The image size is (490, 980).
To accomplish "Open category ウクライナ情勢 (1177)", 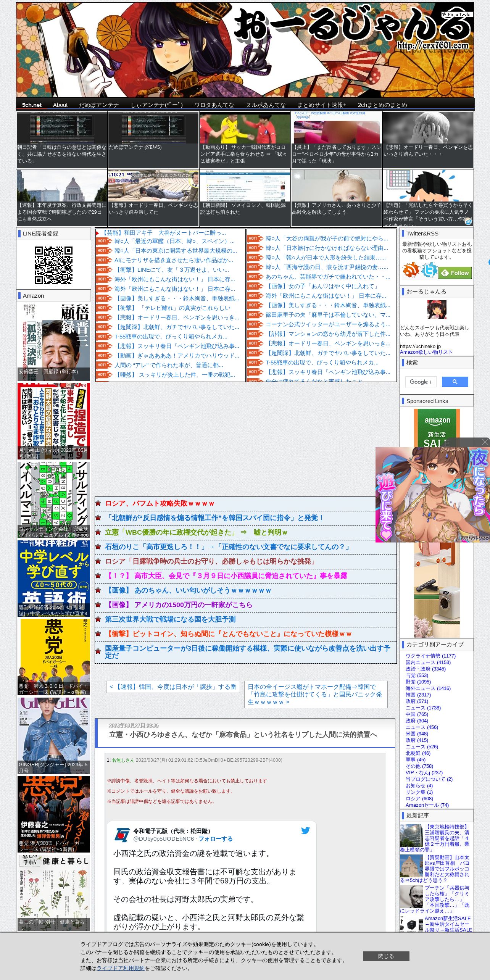I will click(430, 656).
